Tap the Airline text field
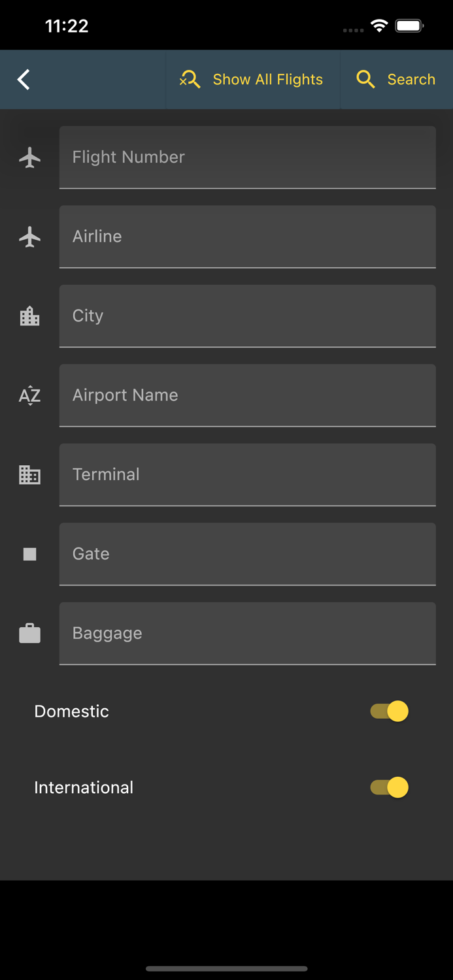 click(x=247, y=237)
